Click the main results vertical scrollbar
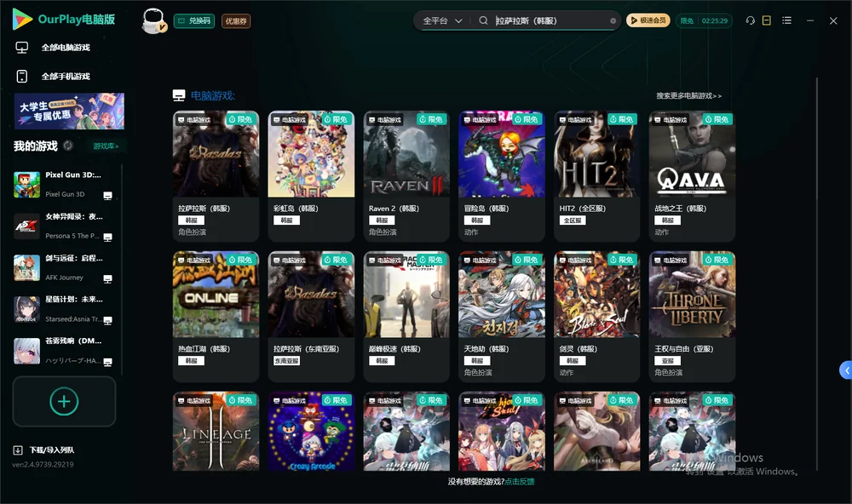Viewport: 852px width, 504px height. click(817, 274)
